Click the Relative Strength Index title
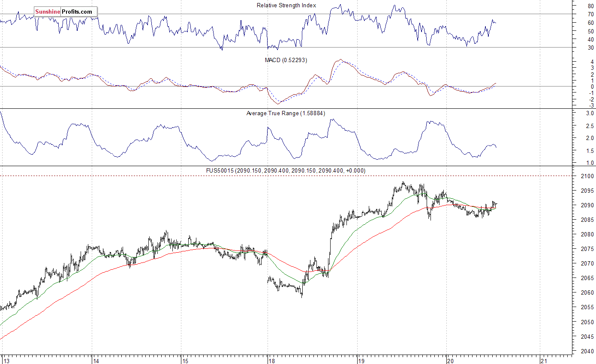 (x=286, y=5)
